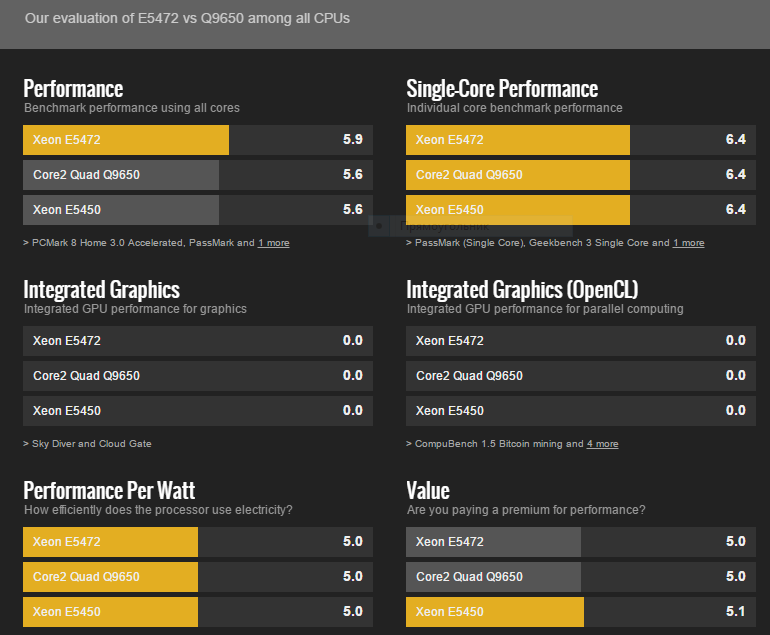Click the Integrated Graphics (OpenCL) heading

tap(522, 290)
